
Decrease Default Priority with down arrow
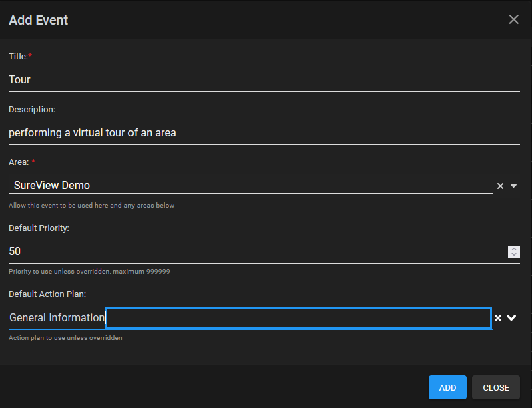coord(514,254)
